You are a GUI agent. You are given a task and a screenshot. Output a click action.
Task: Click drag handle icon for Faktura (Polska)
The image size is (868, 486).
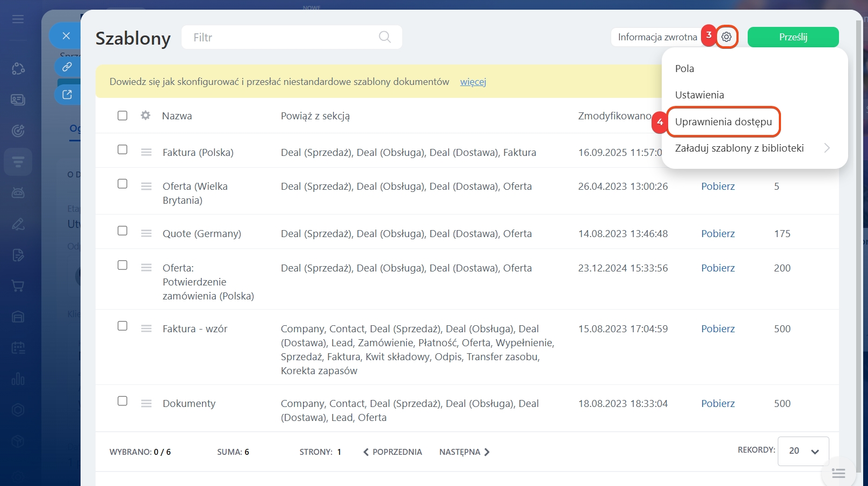tap(146, 153)
